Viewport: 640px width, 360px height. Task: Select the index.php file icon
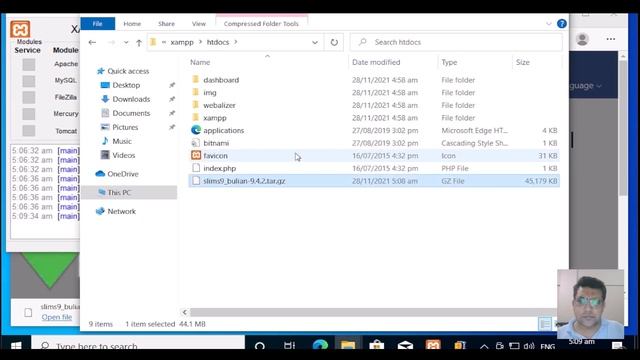pyautogui.click(x=196, y=168)
